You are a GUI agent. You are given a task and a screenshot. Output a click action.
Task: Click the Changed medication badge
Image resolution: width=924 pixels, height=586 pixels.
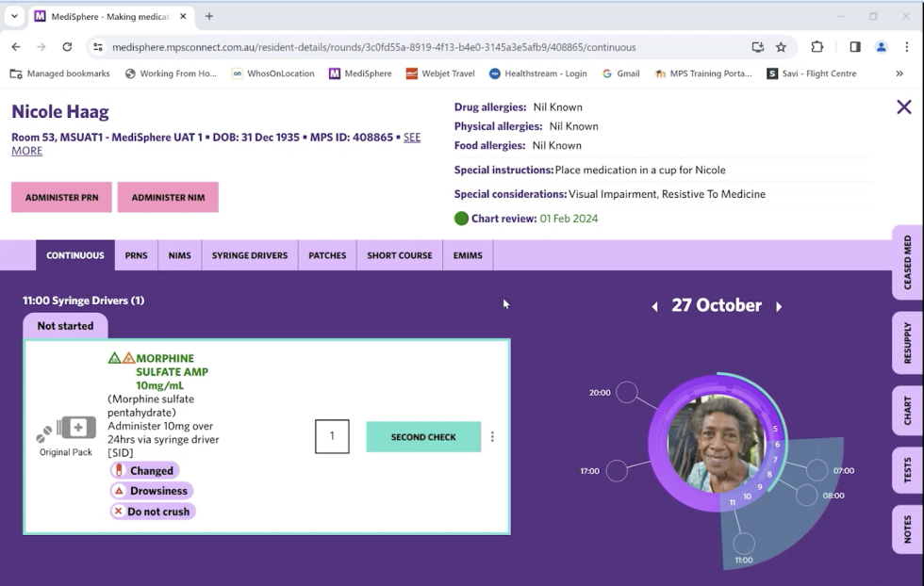(x=145, y=470)
